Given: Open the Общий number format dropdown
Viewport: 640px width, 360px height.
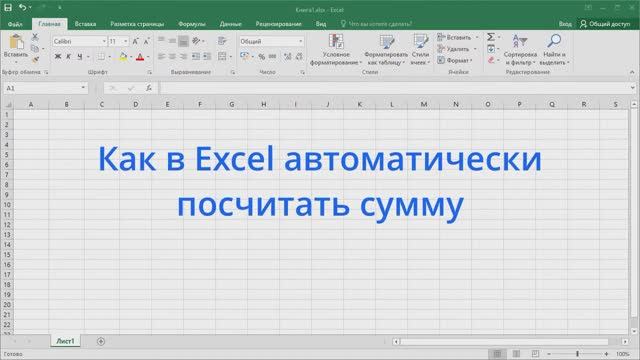Looking at the screenshot, I should pyautogui.click(x=301, y=41).
